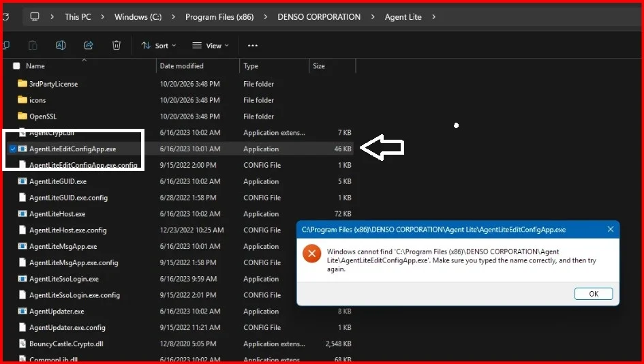
Task: Click the AgentUpdater.exe.config file icon
Action: pos(22,327)
